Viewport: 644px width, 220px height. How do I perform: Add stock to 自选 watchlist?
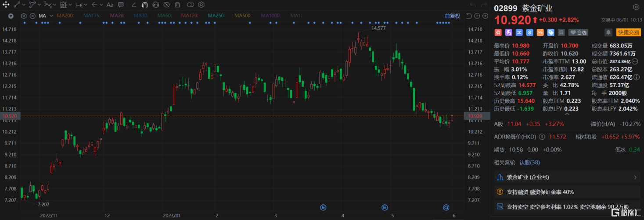578,32
